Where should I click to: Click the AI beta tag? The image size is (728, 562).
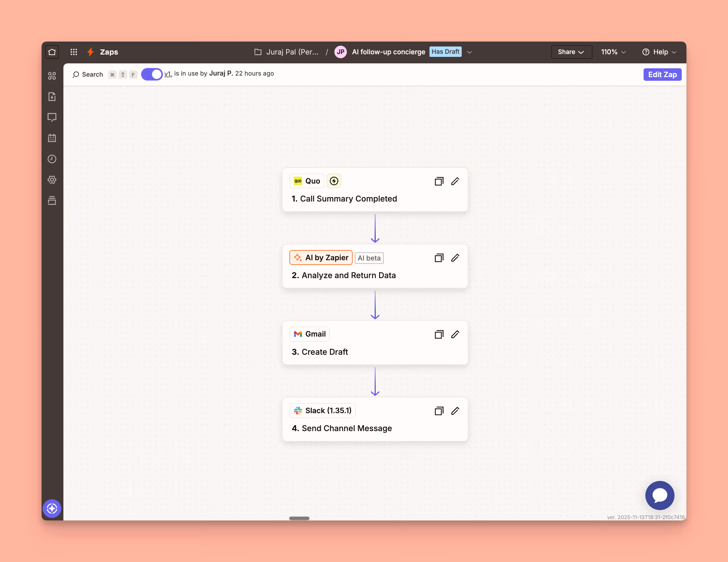pos(369,258)
